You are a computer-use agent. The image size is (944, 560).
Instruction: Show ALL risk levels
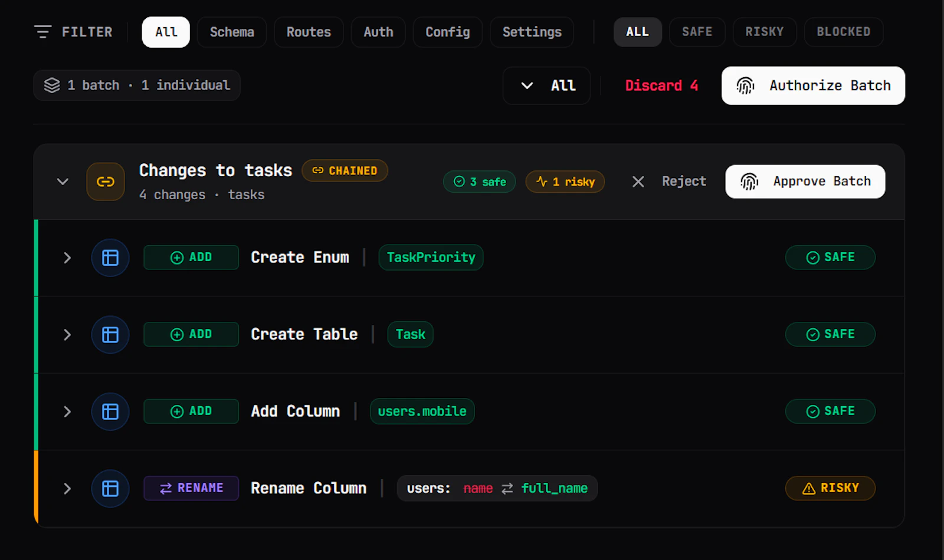click(x=638, y=32)
